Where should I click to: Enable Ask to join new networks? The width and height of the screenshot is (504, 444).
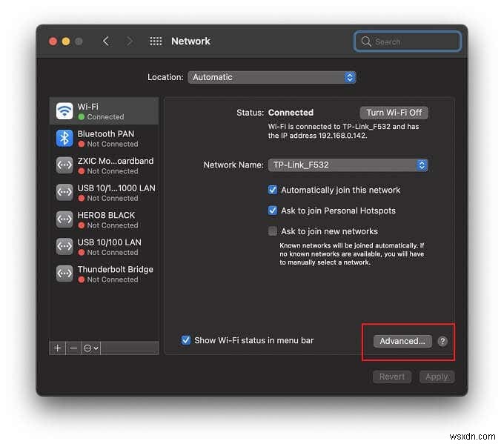tap(273, 231)
